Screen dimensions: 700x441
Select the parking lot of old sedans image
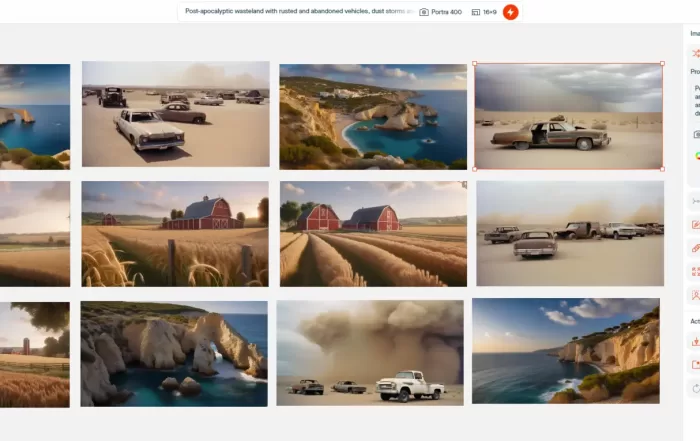tap(175, 114)
